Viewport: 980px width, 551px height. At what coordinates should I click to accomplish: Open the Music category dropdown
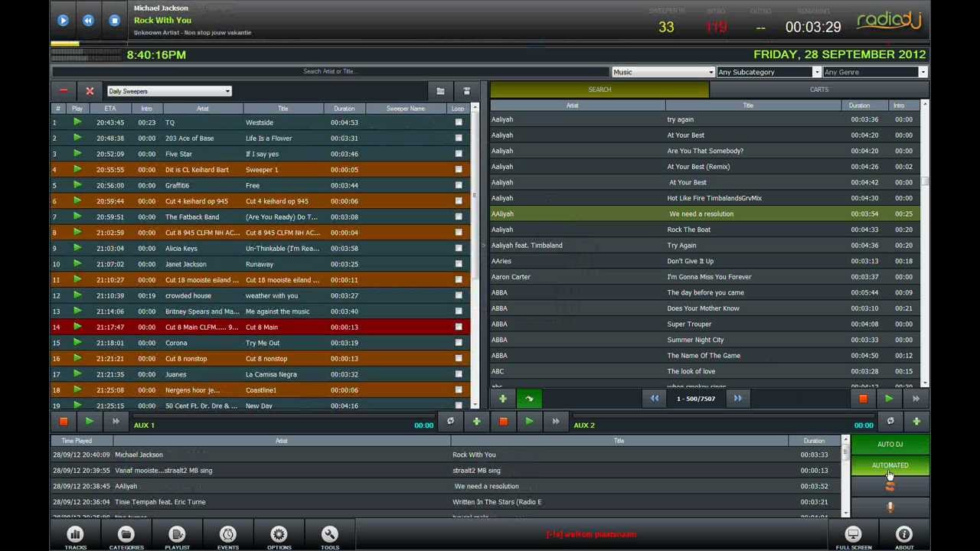coord(663,72)
